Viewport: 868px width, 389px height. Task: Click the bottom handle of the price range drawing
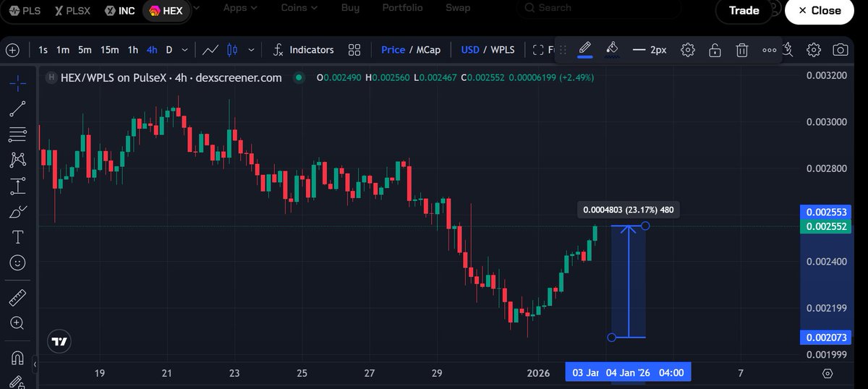point(612,337)
